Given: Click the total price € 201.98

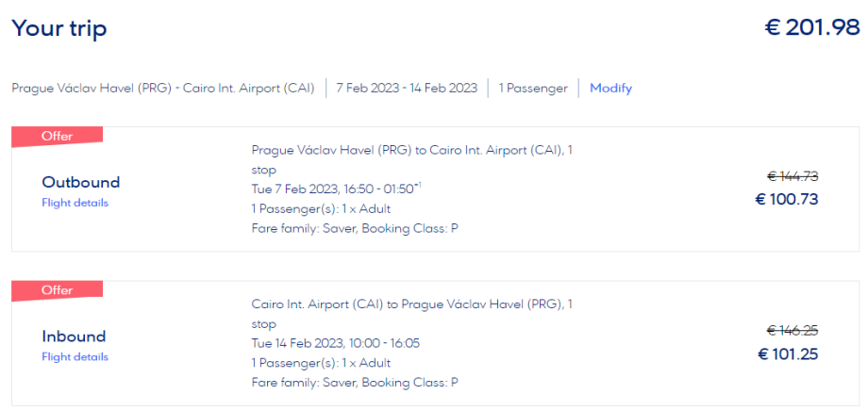Looking at the screenshot, I should (x=811, y=28).
